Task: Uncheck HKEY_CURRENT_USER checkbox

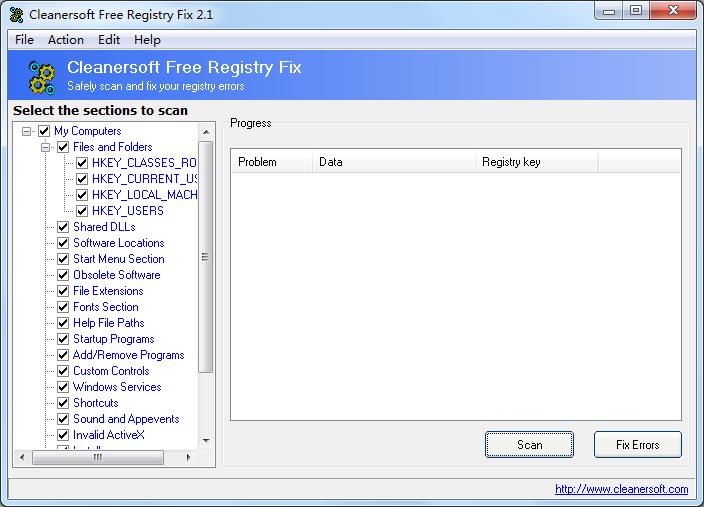Action: point(82,179)
